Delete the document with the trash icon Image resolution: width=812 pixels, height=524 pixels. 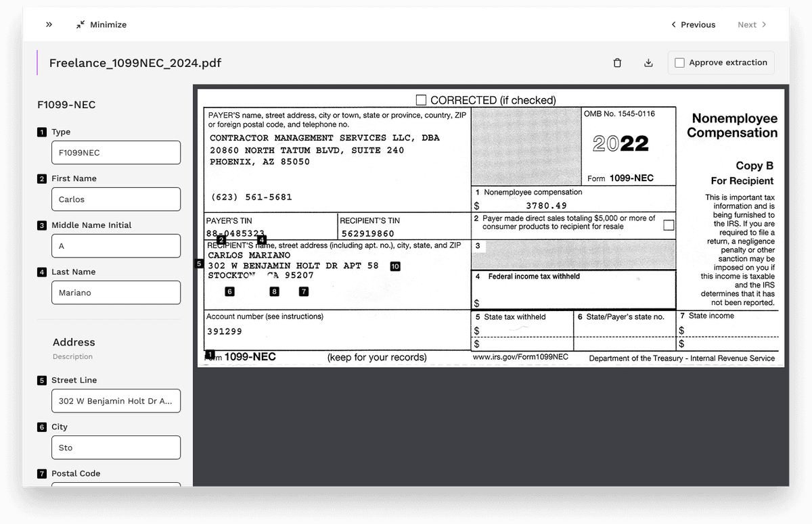click(617, 63)
